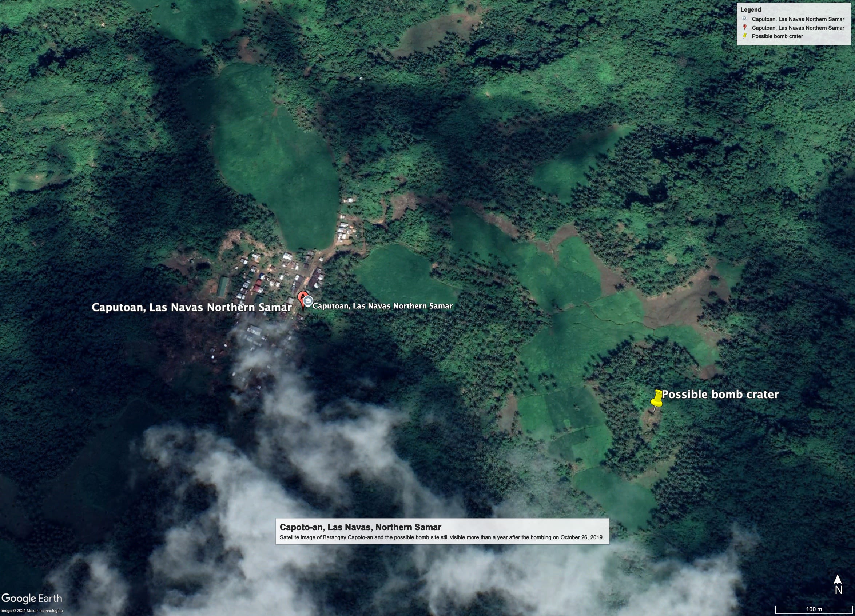Click the north arrow compass indicator
The height and width of the screenshot is (616, 855).
[838, 584]
